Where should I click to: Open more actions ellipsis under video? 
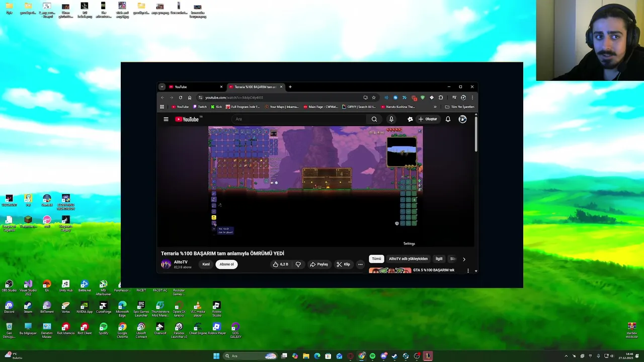point(360,264)
